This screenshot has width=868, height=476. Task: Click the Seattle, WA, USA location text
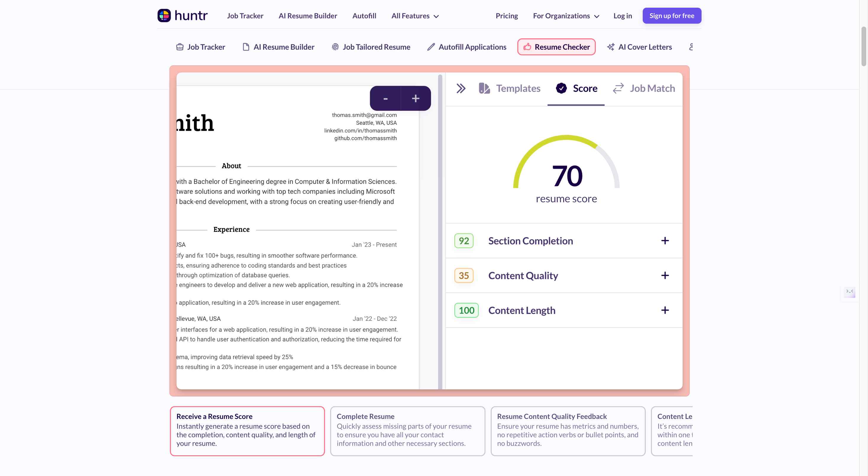(376, 123)
